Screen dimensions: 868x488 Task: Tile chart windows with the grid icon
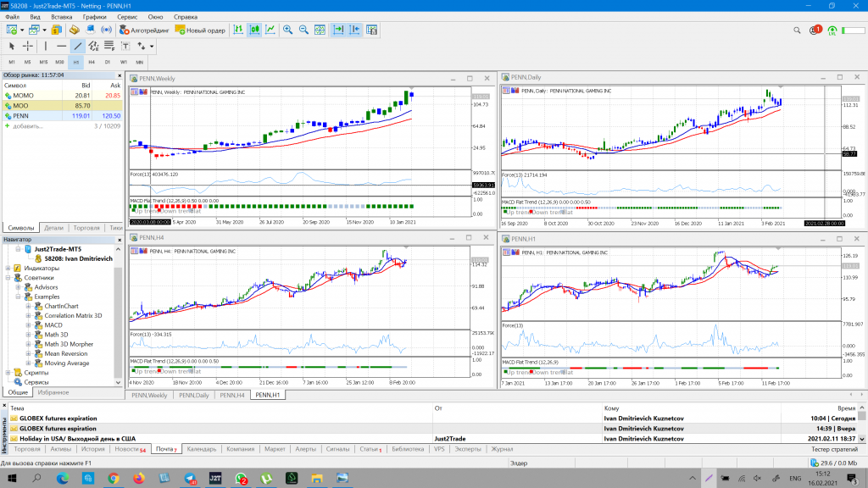pyautogui.click(x=320, y=30)
